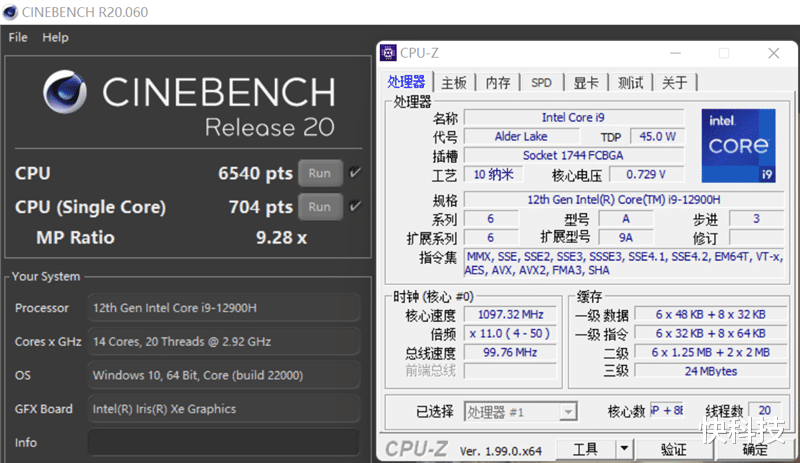Click the Processor field showing i9-12900H
The width and height of the screenshot is (800, 463).
pyautogui.click(x=224, y=308)
